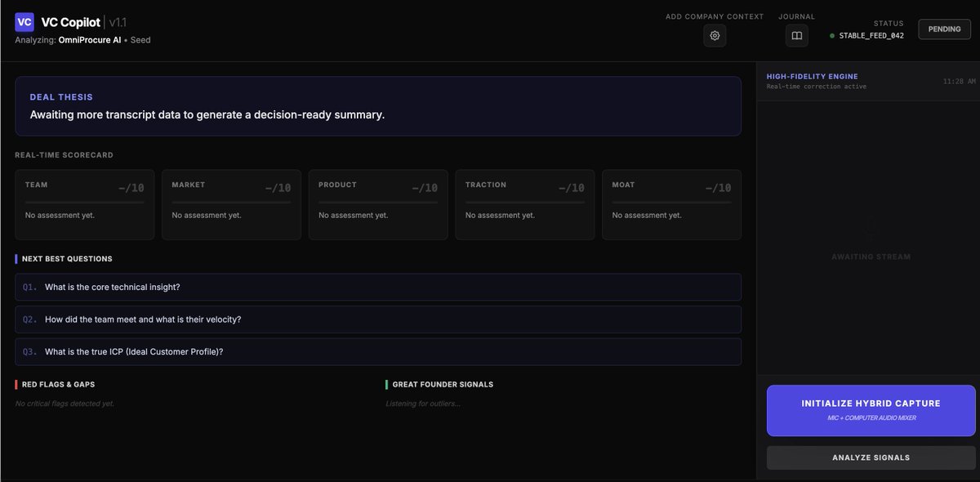Open company context settings gear
Viewport: 980px width, 482px height.
(715, 35)
